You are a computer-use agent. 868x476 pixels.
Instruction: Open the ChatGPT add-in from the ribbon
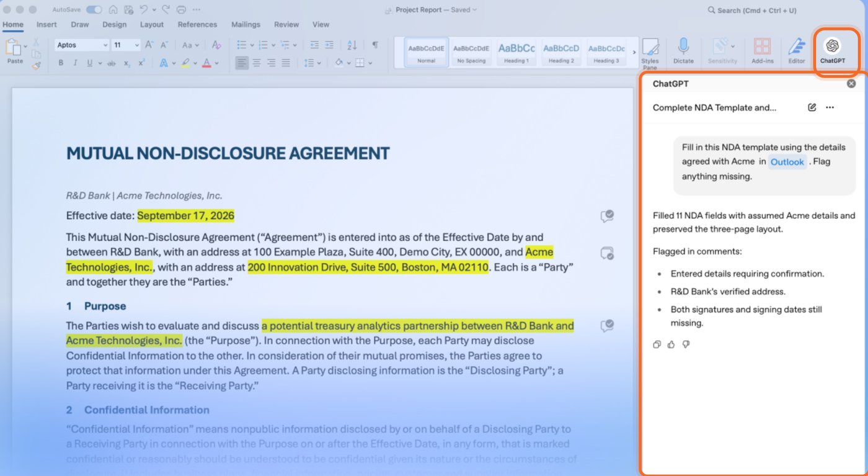point(832,51)
